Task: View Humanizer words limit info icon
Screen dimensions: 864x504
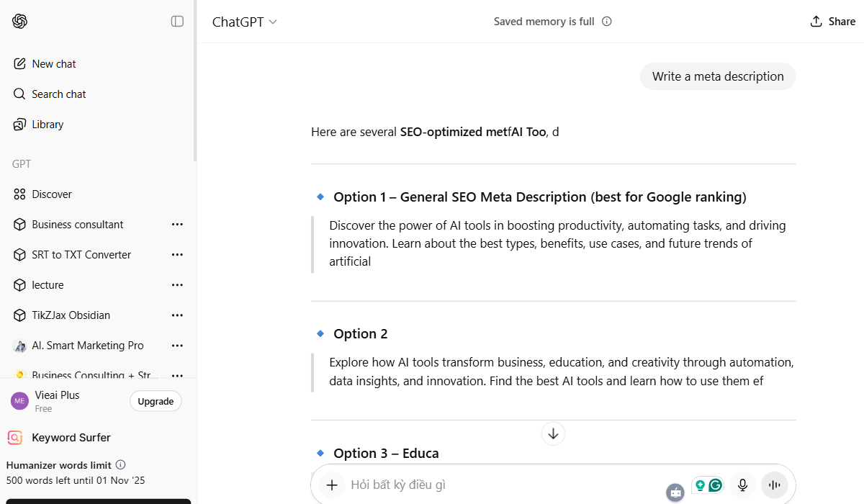Action: point(120,464)
